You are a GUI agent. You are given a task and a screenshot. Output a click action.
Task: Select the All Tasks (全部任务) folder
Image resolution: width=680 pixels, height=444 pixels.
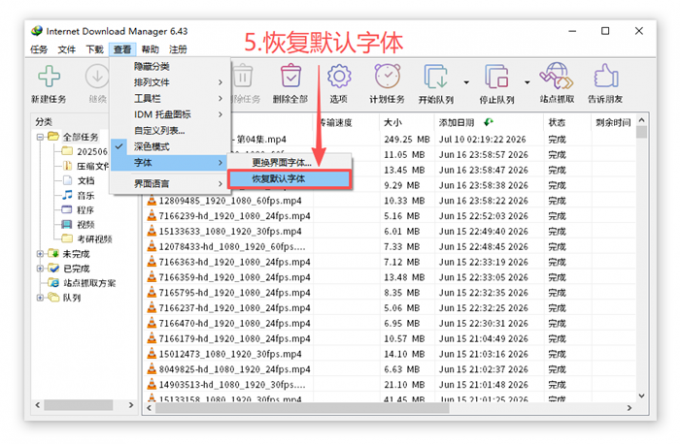(81, 137)
